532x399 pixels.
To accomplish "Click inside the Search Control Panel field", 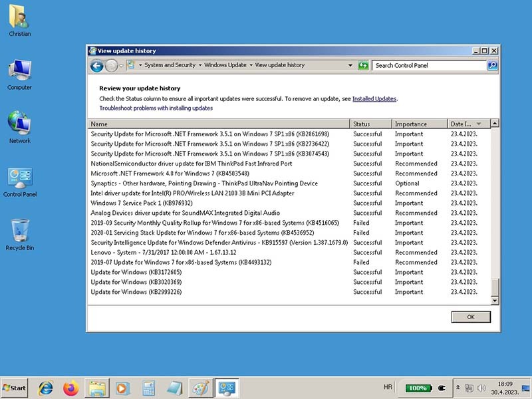I will [428, 65].
